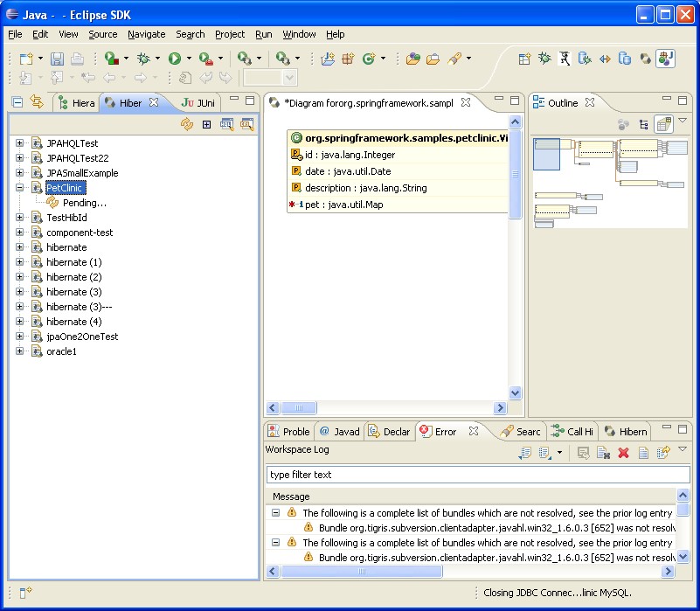Collapse the first bundles warning log entry
The height and width of the screenshot is (611, 700).
point(275,513)
